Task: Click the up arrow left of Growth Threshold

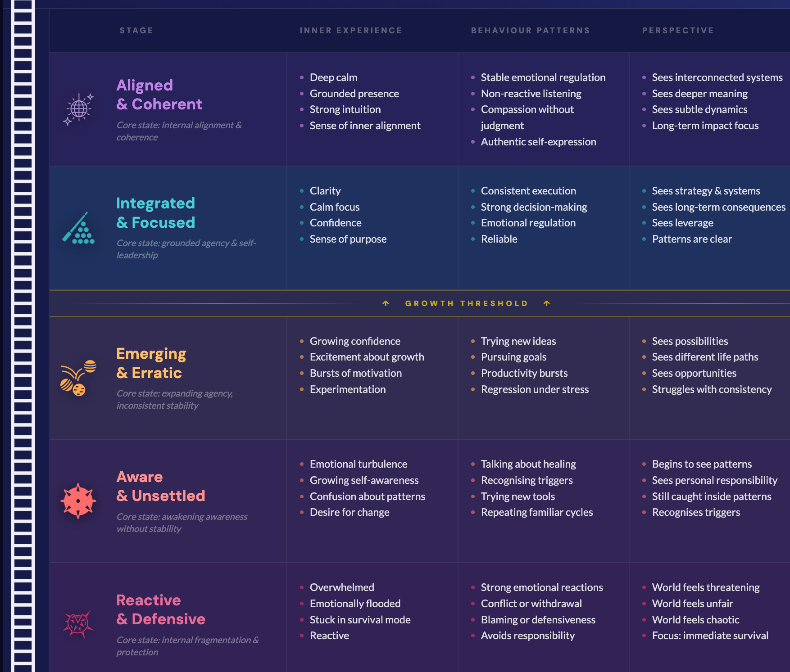Action: click(386, 303)
